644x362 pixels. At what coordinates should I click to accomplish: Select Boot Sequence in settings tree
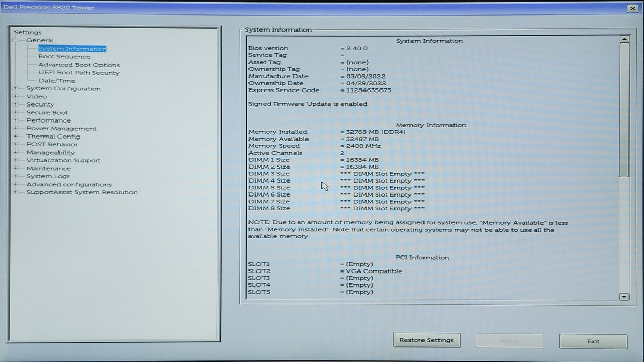click(64, 57)
